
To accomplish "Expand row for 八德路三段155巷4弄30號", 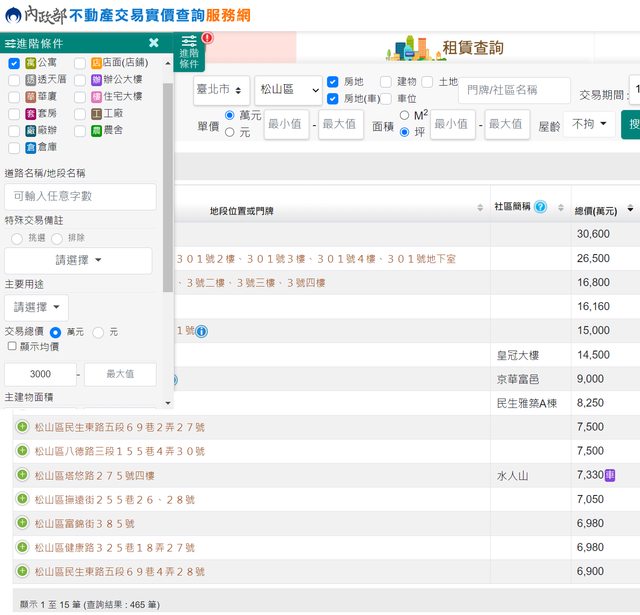I will 22,451.
